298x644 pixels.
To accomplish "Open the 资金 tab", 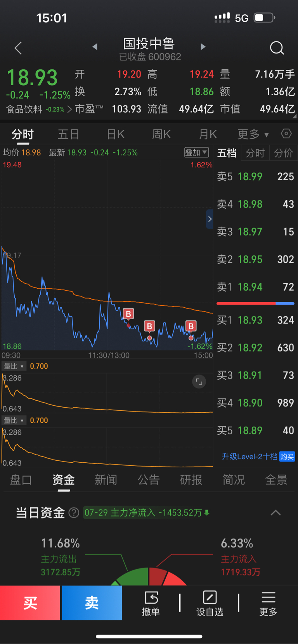I will (64, 480).
